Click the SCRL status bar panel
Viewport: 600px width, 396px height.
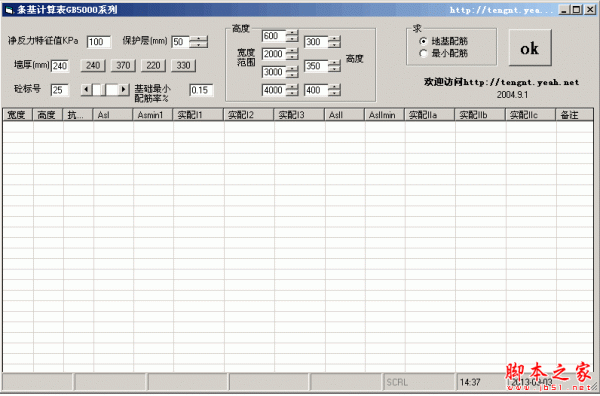[419, 382]
